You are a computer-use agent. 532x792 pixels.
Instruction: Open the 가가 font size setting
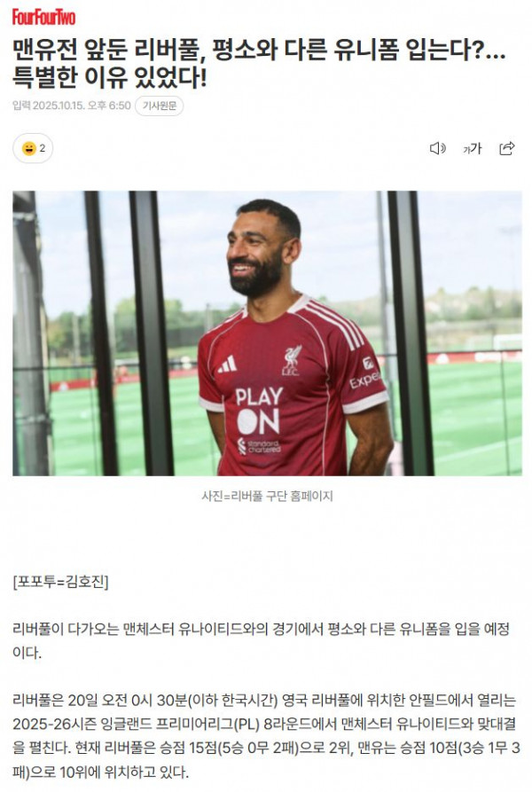pos(473,148)
